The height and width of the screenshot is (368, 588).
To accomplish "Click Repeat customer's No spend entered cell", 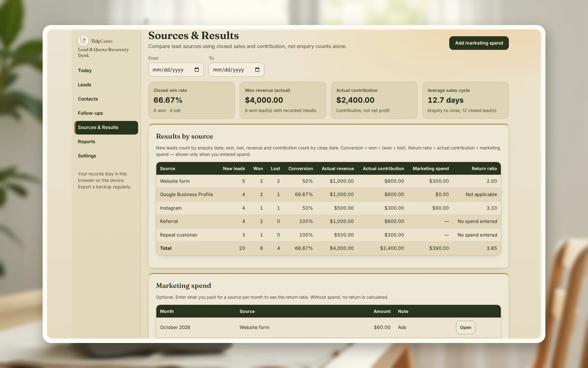I will point(477,235).
